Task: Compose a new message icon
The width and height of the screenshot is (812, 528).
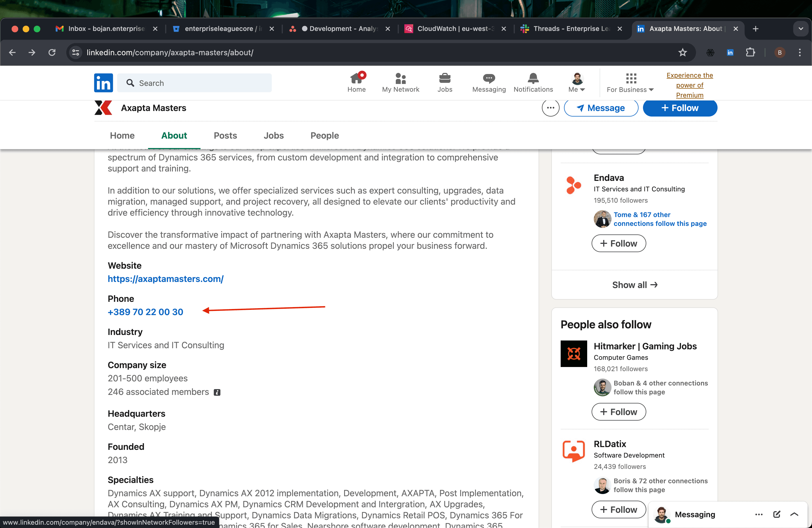Action: click(777, 514)
